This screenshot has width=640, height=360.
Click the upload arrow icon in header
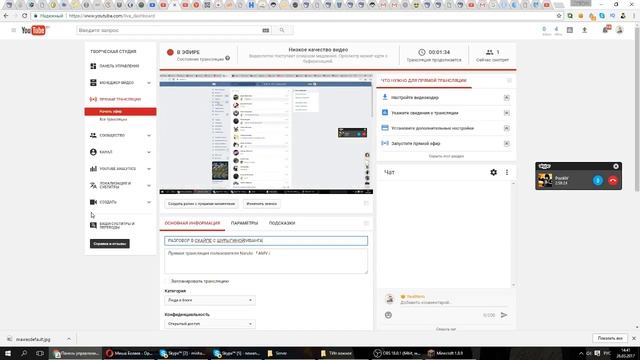point(584,30)
